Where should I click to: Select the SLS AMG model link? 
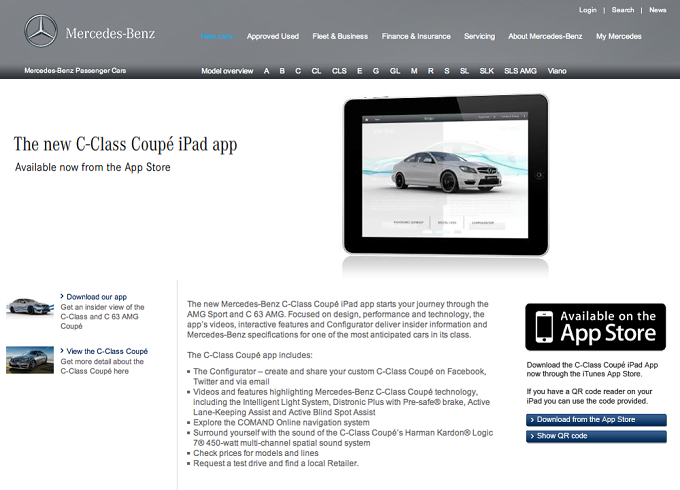(x=520, y=71)
